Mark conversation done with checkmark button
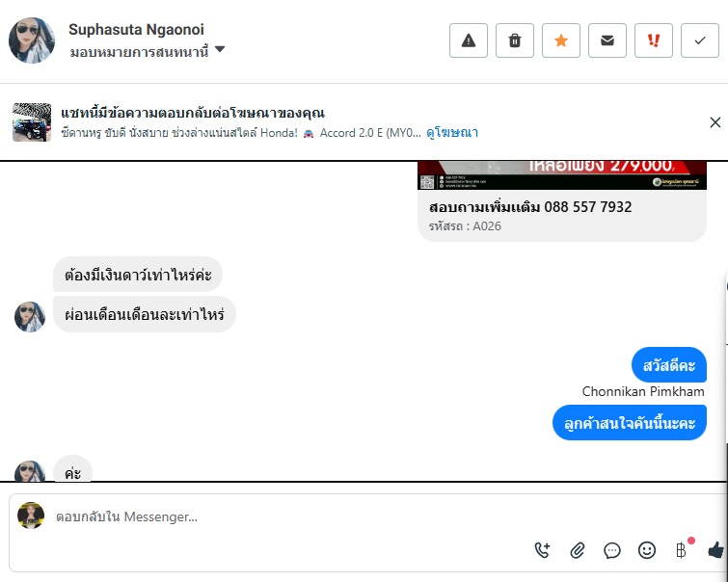The image size is (728, 582). point(700,40)
